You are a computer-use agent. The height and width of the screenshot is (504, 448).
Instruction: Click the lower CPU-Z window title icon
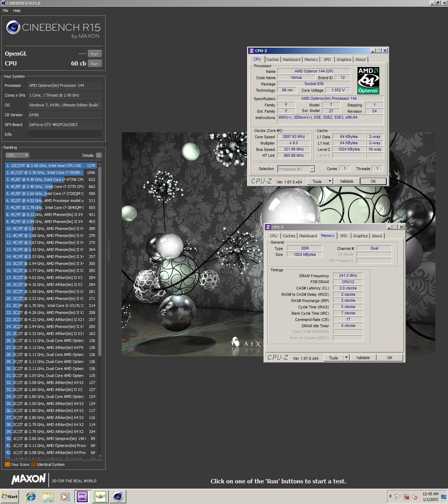[268, 227]
